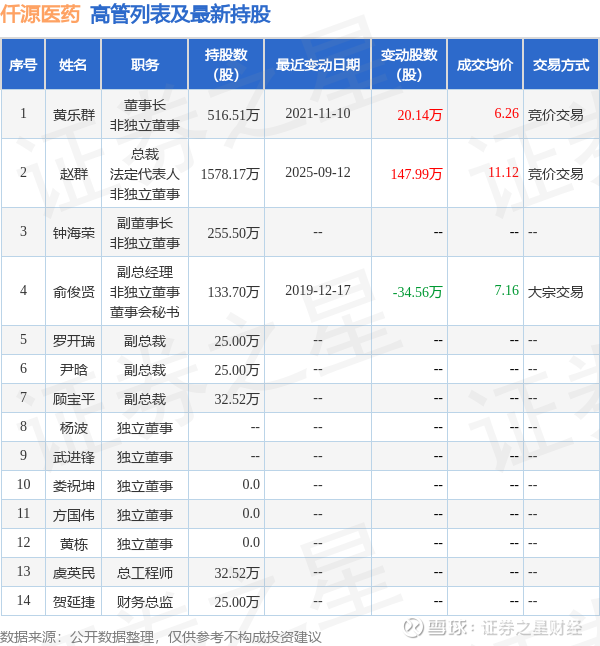
Task: Click 副总裁 in 罗开瑞's row
Action: pos(145,341)
